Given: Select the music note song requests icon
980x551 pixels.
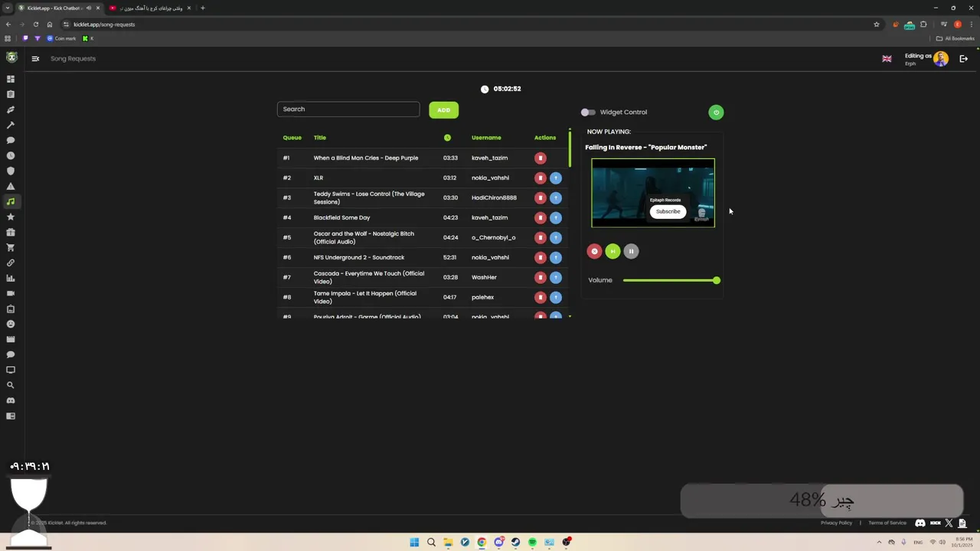Looking at the screenshot, I should coord(11,201).
